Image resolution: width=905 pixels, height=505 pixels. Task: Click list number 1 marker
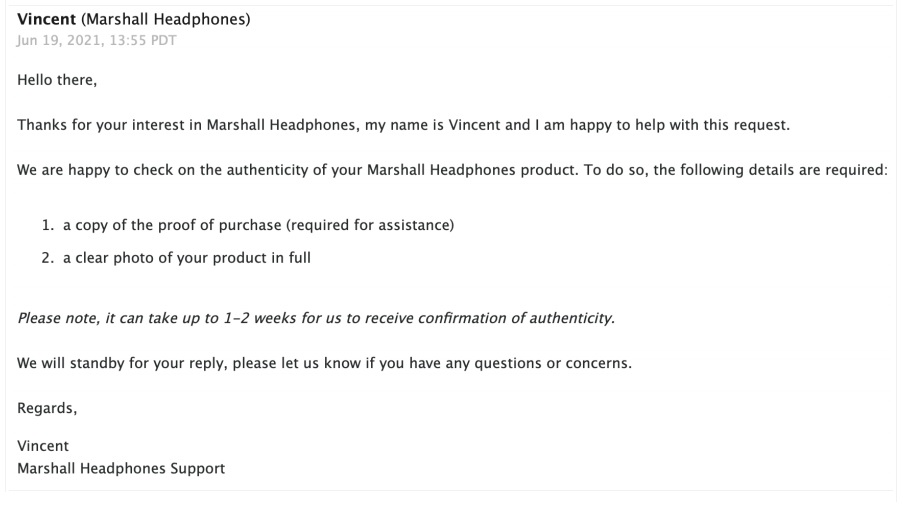47,226
